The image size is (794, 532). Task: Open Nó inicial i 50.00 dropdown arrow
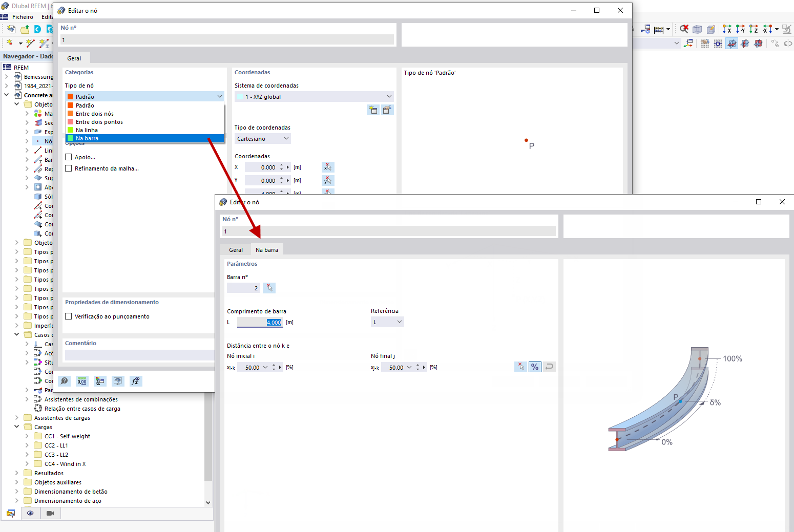pos(265,367)
